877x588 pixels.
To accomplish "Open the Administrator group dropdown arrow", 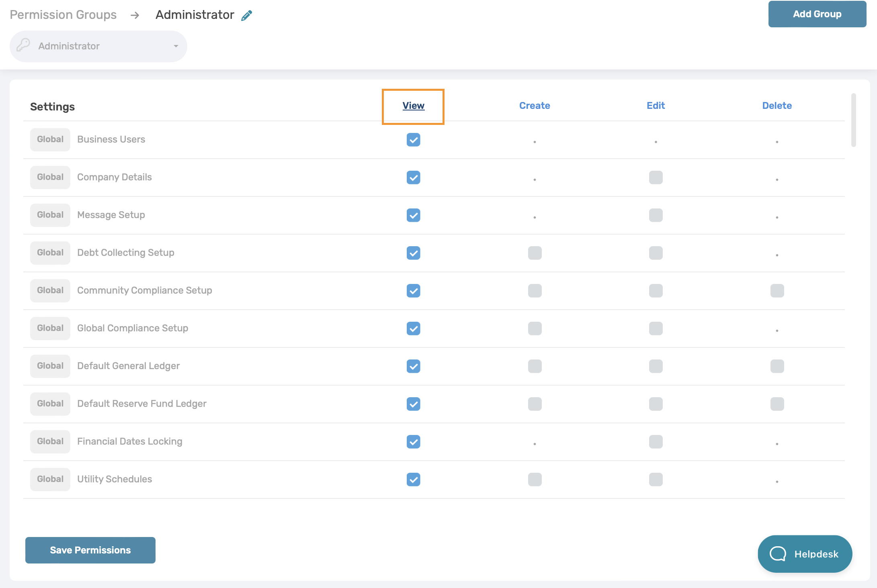I will 176,46.
